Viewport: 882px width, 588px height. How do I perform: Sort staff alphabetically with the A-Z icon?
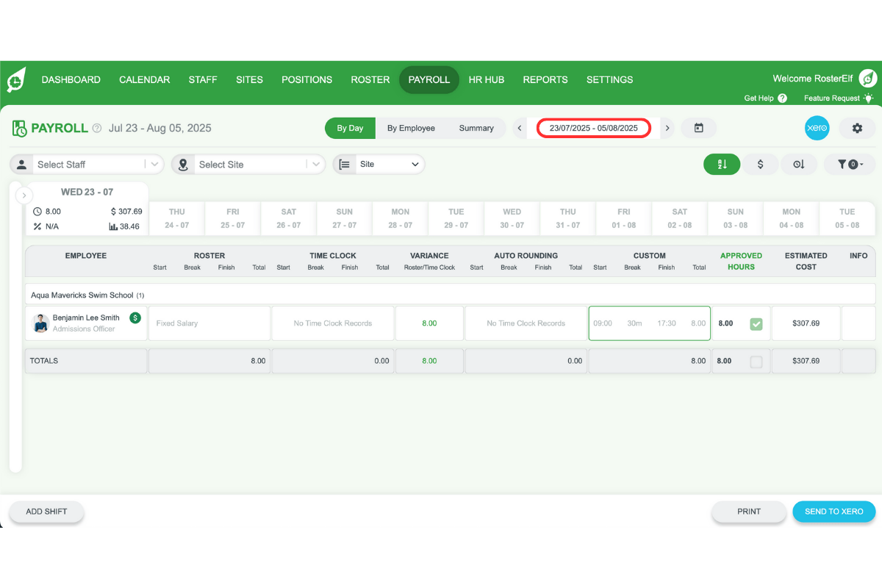click(x=721, y=164)
